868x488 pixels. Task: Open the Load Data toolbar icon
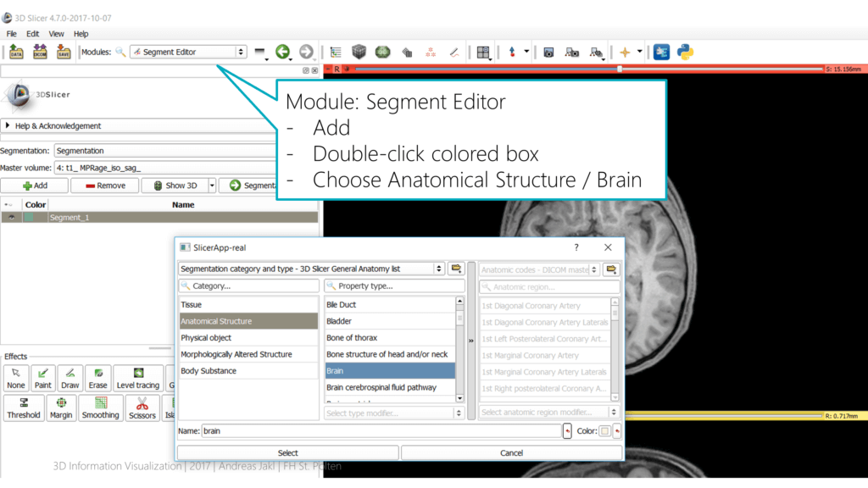point(16,52)
